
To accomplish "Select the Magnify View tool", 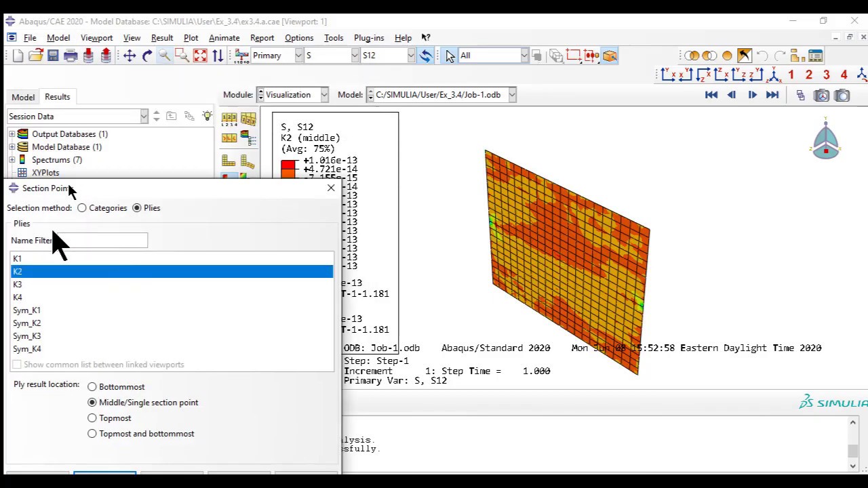I will click(165, 56).
